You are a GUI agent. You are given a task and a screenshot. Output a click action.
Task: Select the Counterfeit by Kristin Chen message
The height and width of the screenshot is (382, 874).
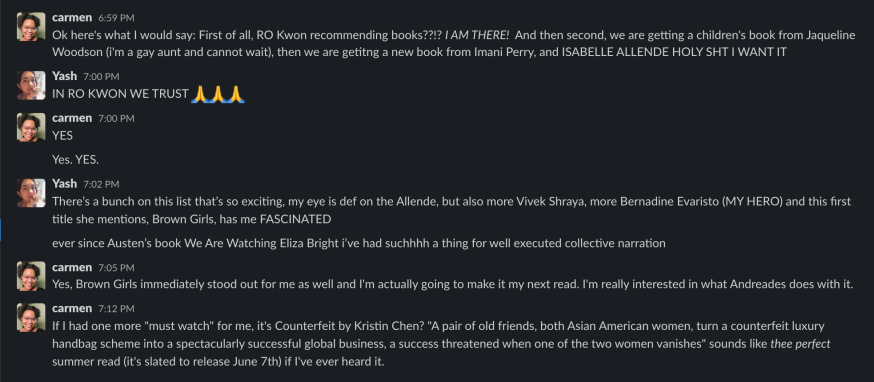441,344
